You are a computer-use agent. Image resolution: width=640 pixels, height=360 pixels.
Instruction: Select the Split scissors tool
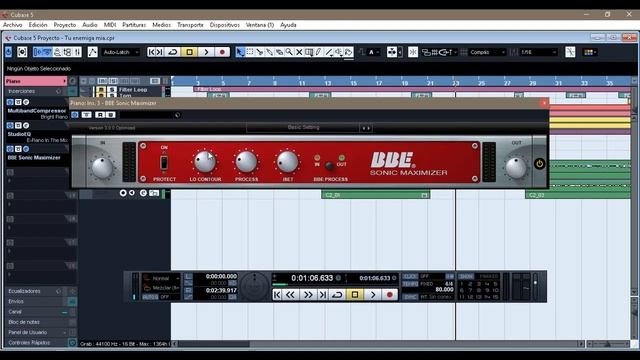tap(260, 52)
